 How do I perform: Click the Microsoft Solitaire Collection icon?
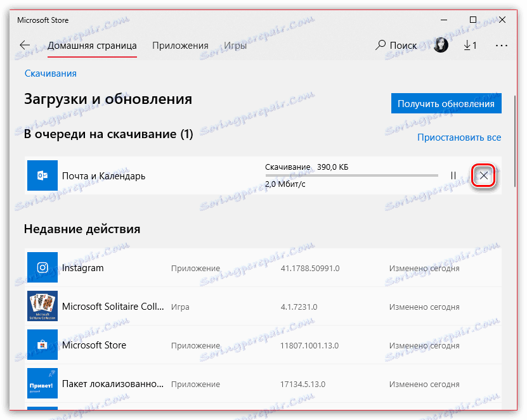pos(42,306)
